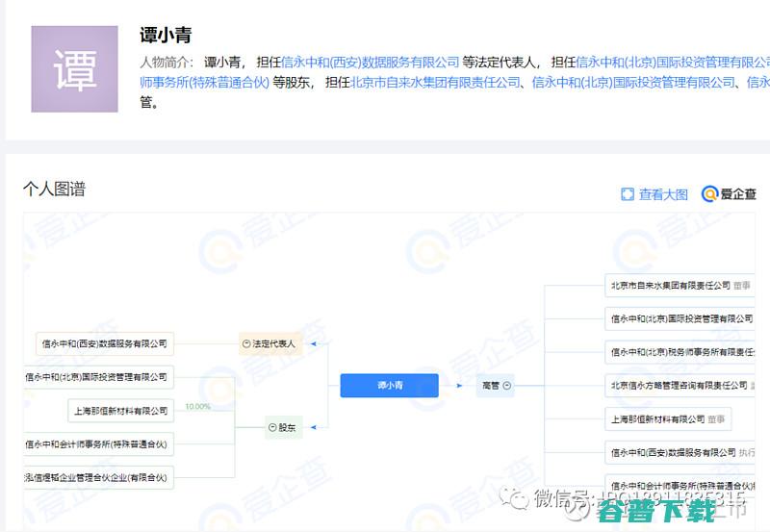Open 信永中和(北京)国际投资管理有限公司 link on intro first line
This screenshot has width=770, height=532.
(x=673, y=63)
